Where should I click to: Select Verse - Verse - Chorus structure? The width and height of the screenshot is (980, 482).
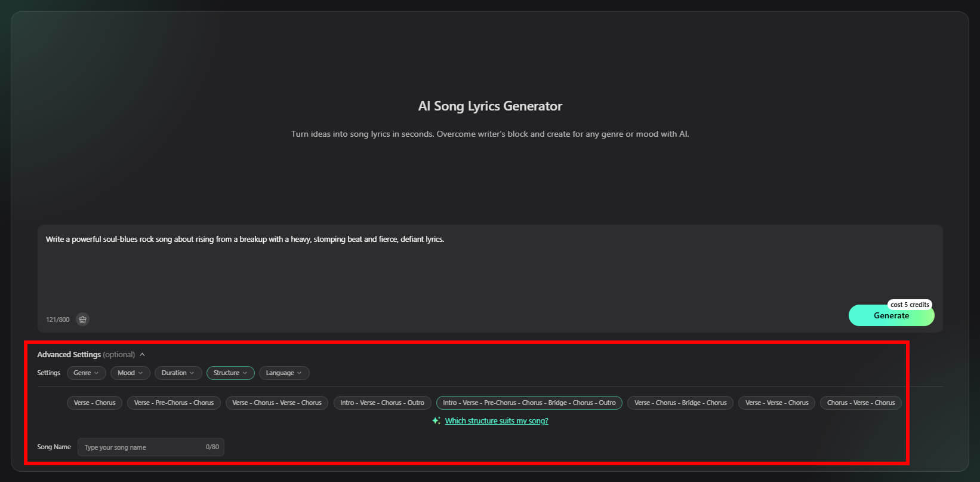(776, 403)
